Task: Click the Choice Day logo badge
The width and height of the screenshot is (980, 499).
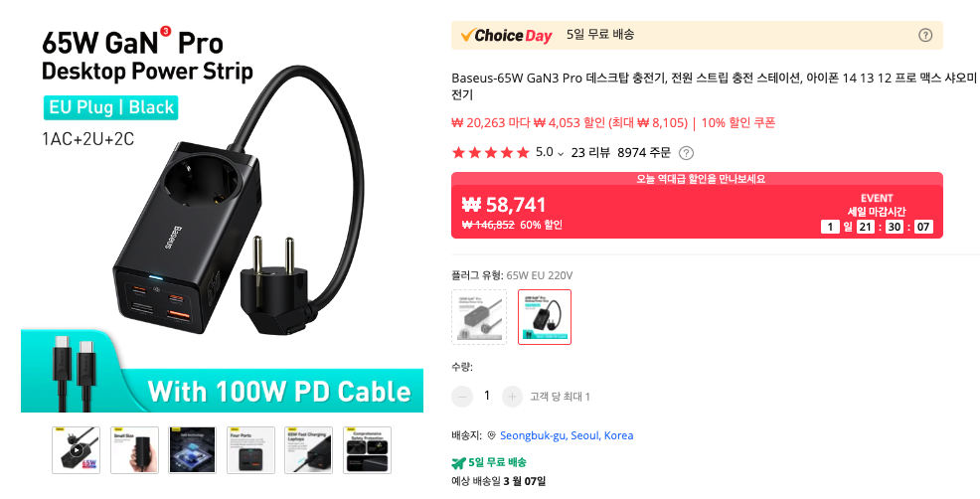Action: (x=506, y=36)
